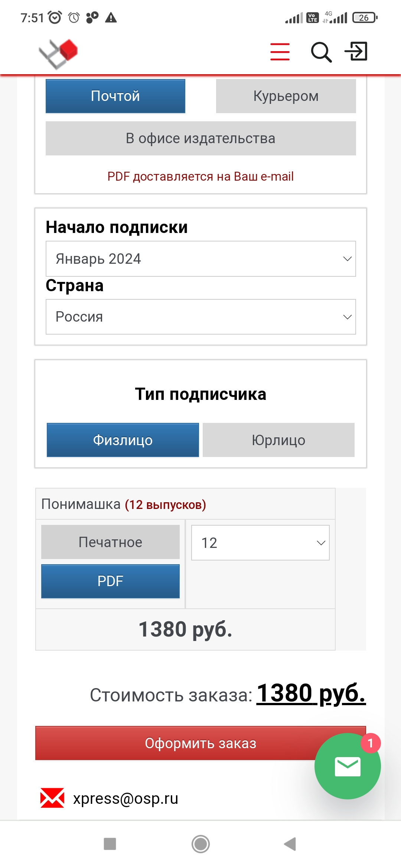The image size is (401, 868).
Task: Open the 12 issues count dropdown
Action: tap(260, 543)
